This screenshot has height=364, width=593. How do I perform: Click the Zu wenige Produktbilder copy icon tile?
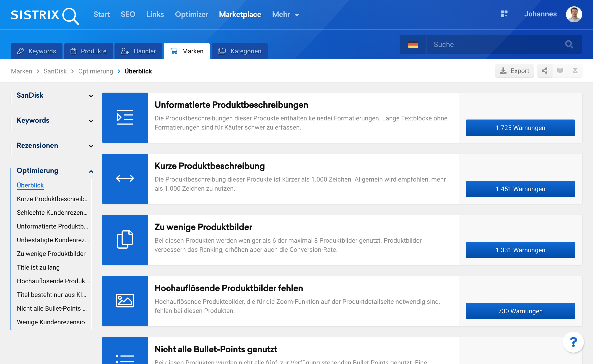125,240
